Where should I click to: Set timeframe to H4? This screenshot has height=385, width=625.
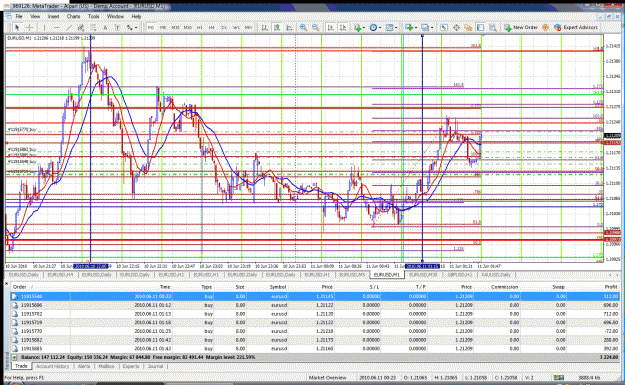(212, 28)
